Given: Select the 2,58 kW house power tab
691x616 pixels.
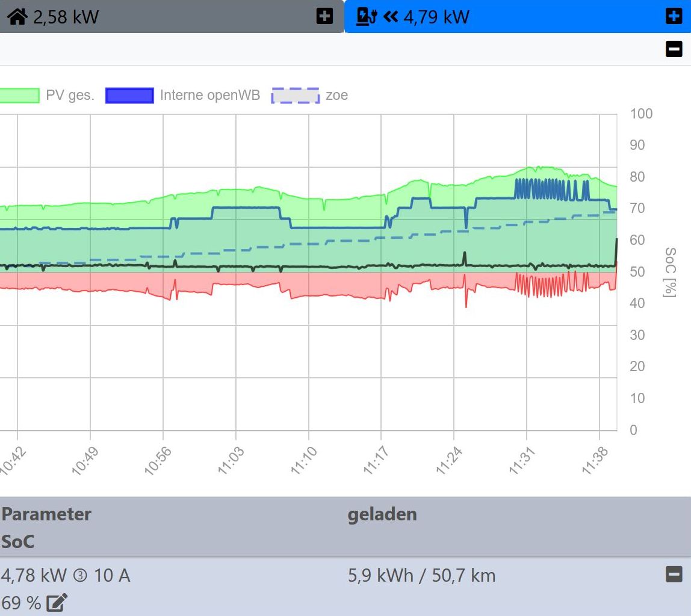Looking at the screenshot, I should point(66,17).
